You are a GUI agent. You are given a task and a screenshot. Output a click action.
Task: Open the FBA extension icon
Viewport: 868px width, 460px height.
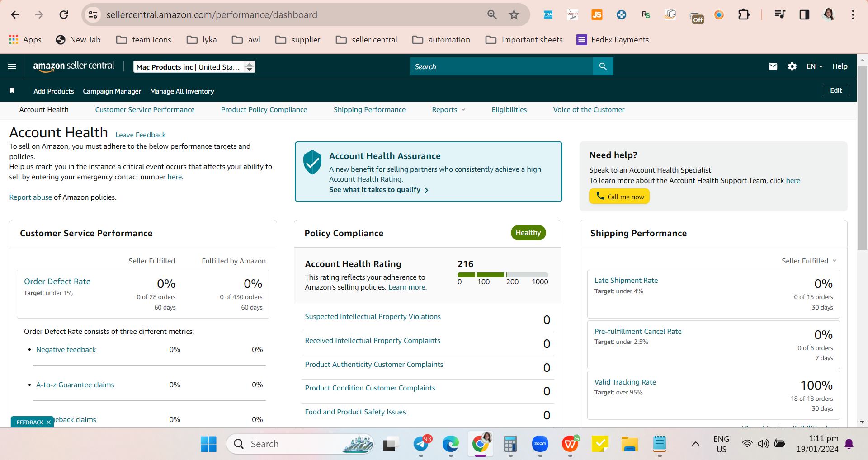548,15
